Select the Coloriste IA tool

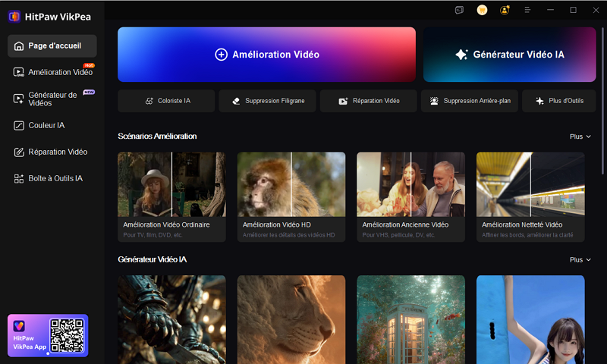coord(166,101)
